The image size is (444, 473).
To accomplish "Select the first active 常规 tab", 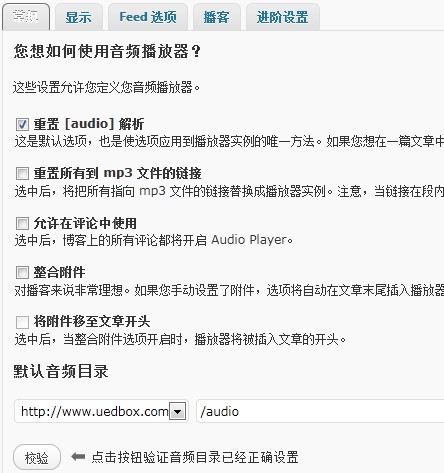I will [26, 17].
